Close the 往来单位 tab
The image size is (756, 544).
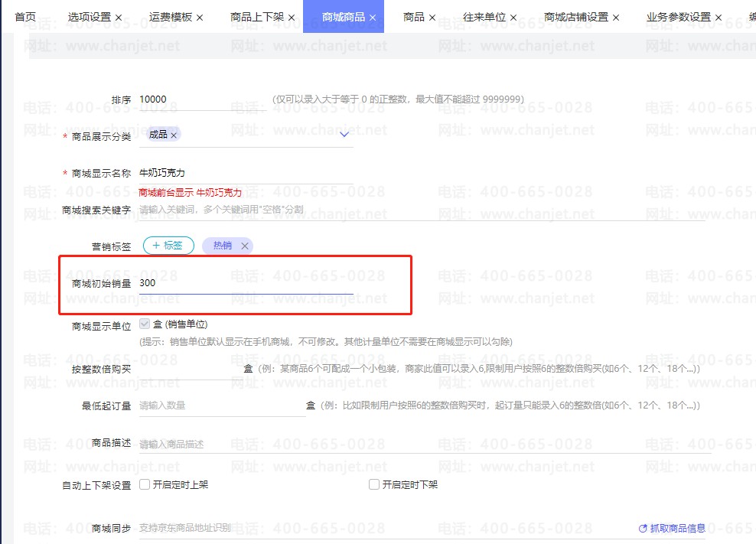click(x=513, y=17)
